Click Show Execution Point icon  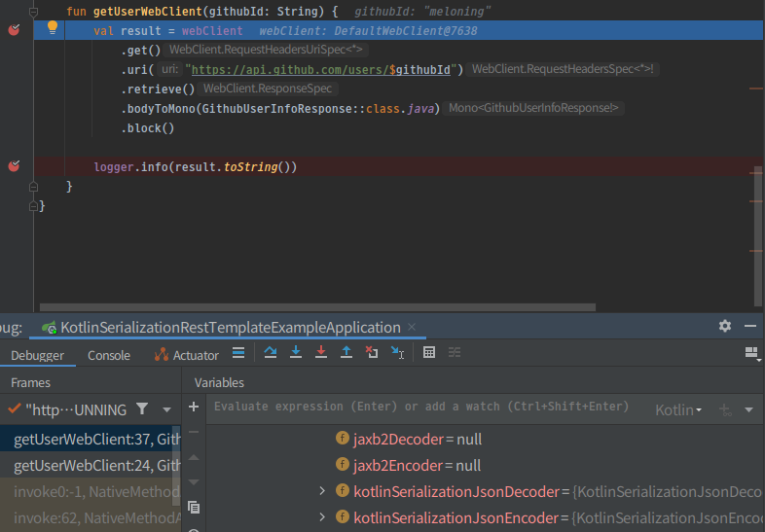238,352
